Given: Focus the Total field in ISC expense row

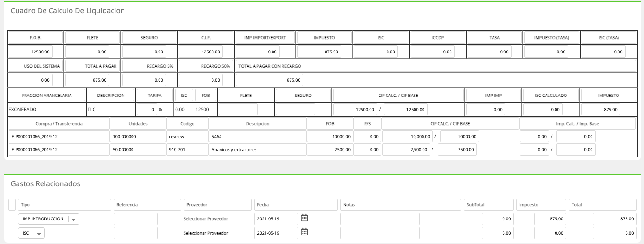Looking at the screenshot, I should coord(614,233).
